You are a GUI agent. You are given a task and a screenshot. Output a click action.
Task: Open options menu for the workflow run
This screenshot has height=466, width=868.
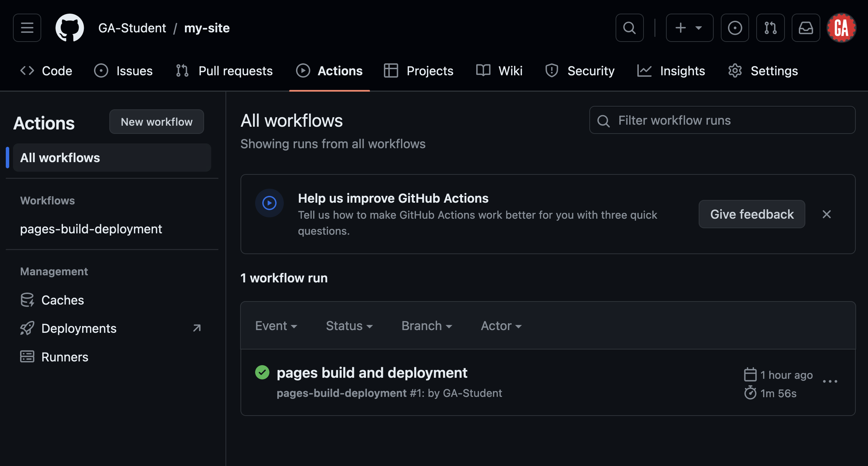point(830,382)
